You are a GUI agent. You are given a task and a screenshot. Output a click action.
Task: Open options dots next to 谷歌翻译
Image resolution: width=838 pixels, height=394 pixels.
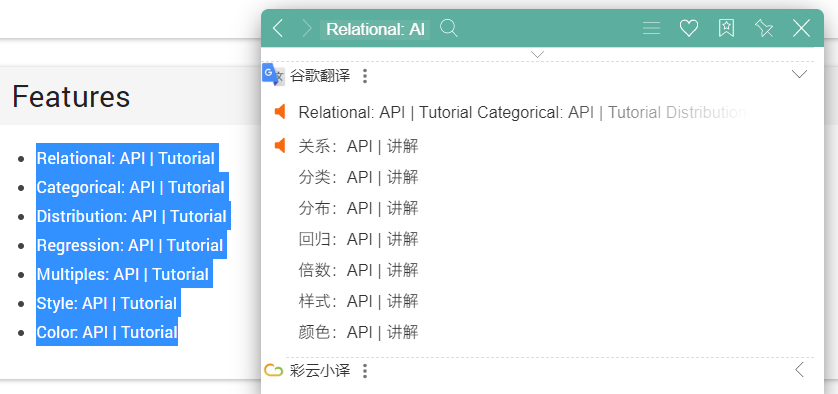point(365,76)
